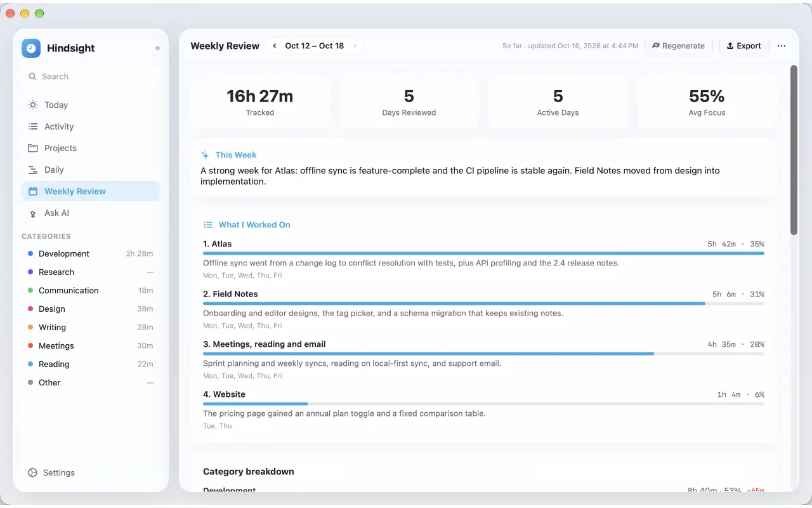Select the Design category

point(91,309)
